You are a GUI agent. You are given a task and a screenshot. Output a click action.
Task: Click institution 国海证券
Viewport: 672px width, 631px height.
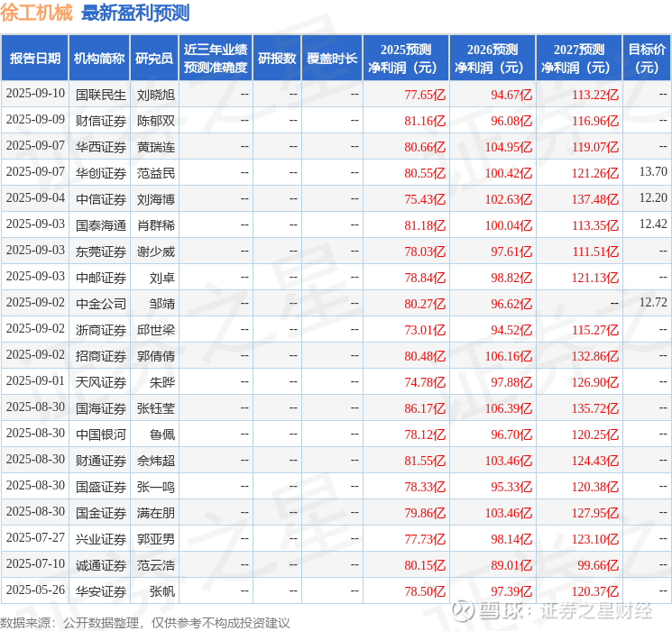101,408
